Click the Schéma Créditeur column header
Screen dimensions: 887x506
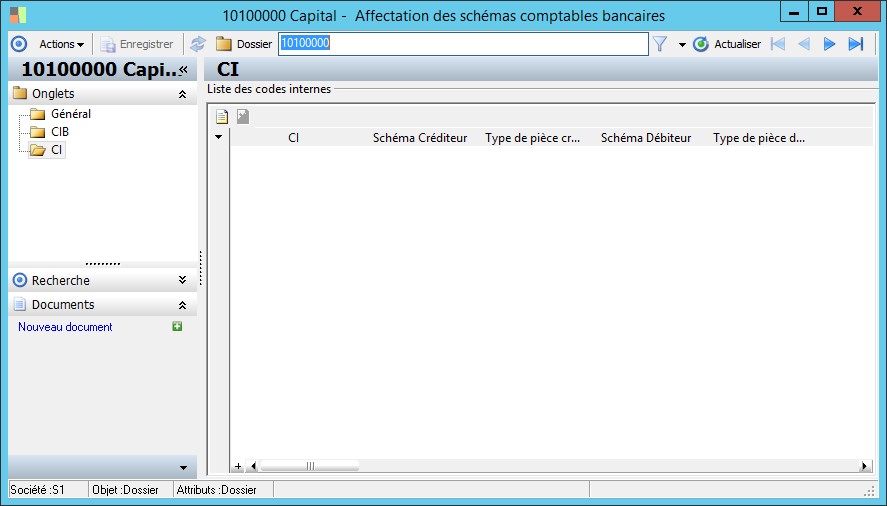(x=420, y=138)
